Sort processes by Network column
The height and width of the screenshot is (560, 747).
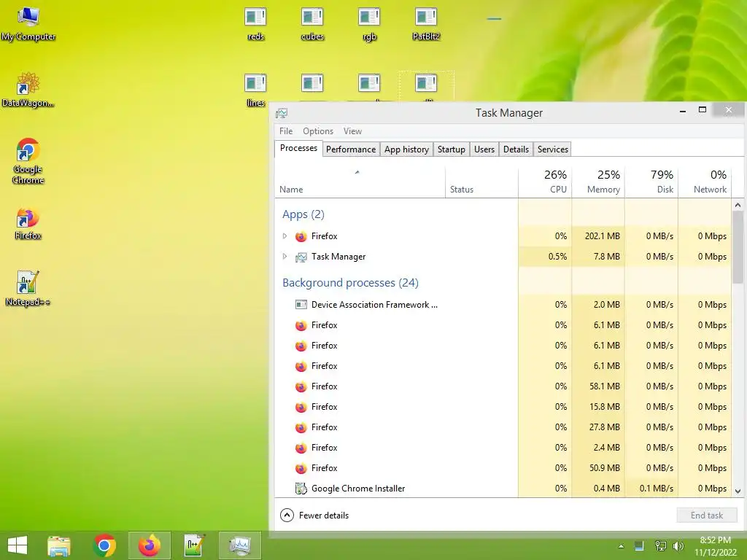tap(705, 182)
